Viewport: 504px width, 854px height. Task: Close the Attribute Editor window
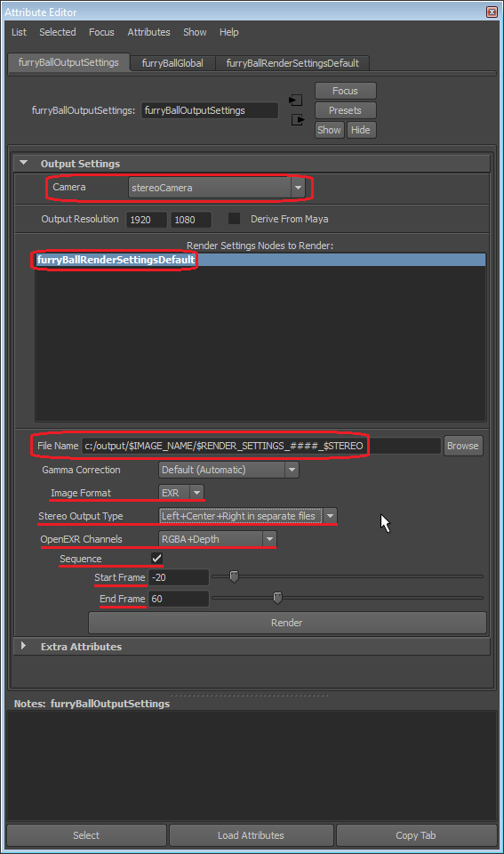point(492,12)
